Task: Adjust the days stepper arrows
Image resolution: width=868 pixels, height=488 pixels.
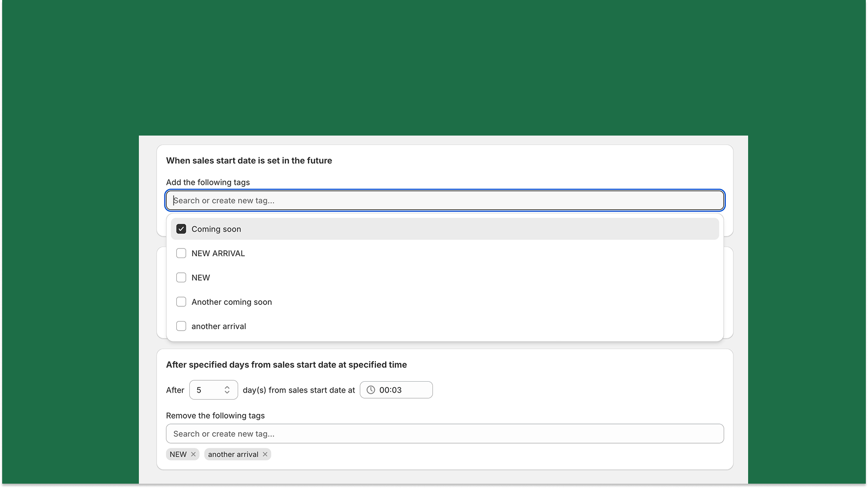Action: tap(227, 390)
